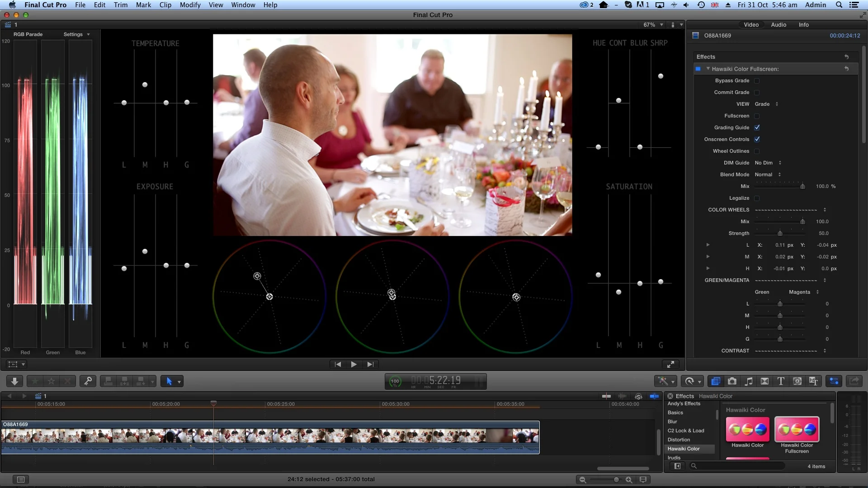Image resolution: width=868 pixels, height=488 pixels.
Task: Open Spotlight search in the menu bar
Action: (839, 5)
